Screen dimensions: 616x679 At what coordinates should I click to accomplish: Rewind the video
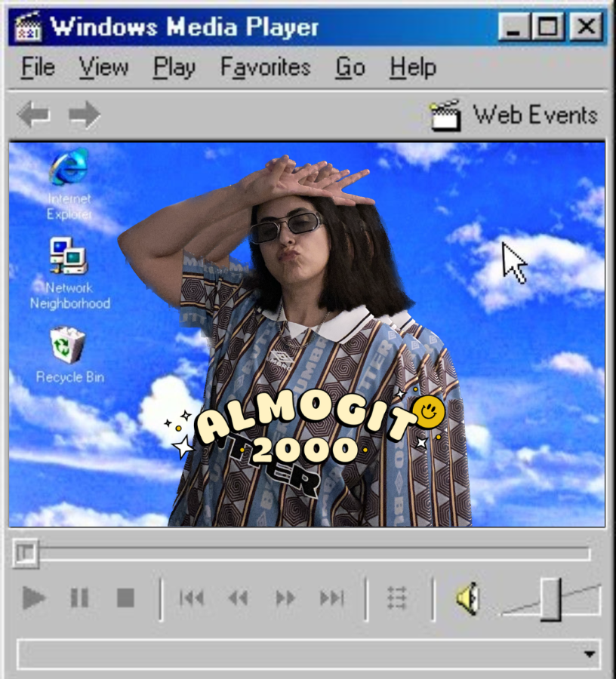(x=238, y=598)
